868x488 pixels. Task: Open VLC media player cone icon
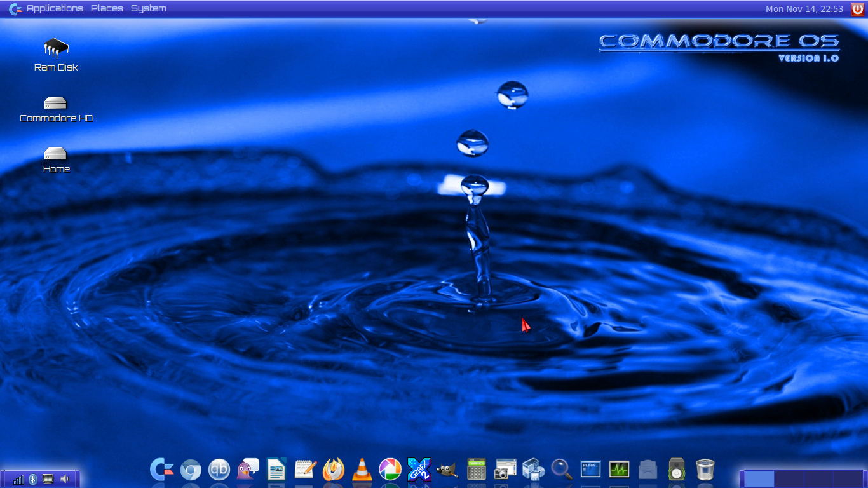click(362, 470)
